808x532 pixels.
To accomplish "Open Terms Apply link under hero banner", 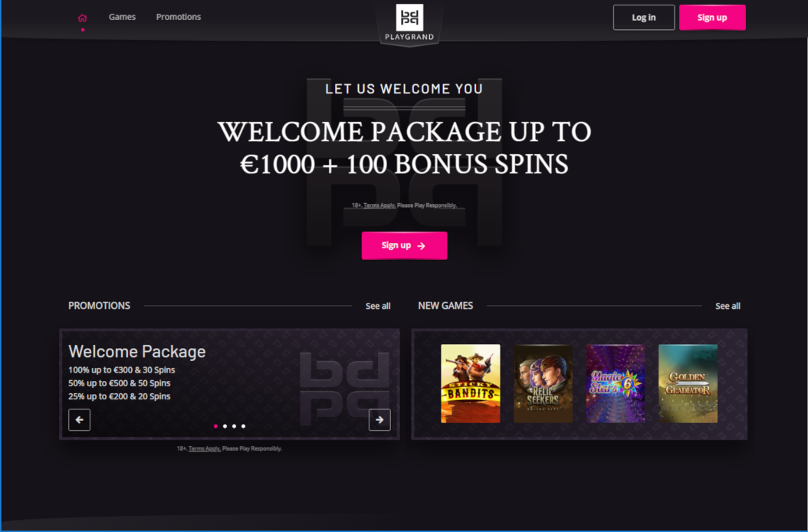I will click(379, 205).
